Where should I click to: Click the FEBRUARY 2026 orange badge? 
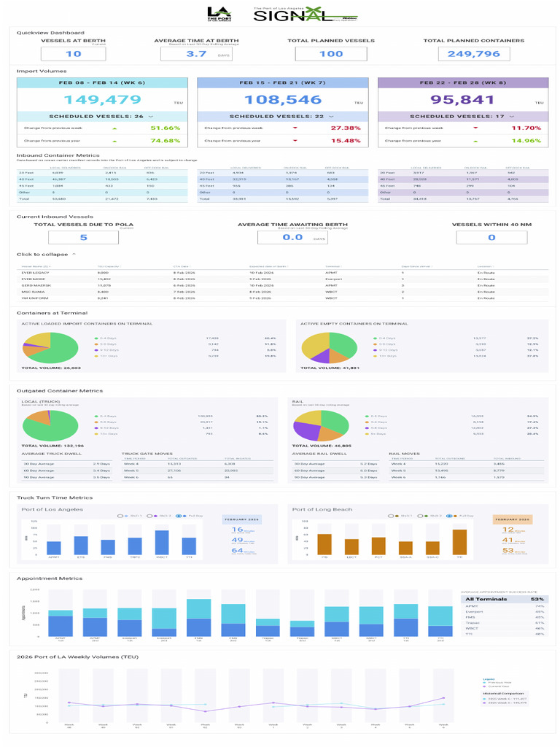point(513,519)
